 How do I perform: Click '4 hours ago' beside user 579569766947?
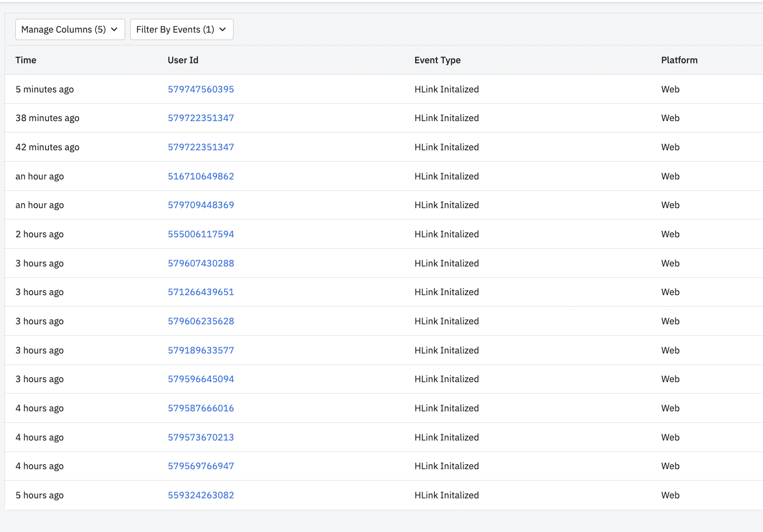tap(40, 466)
